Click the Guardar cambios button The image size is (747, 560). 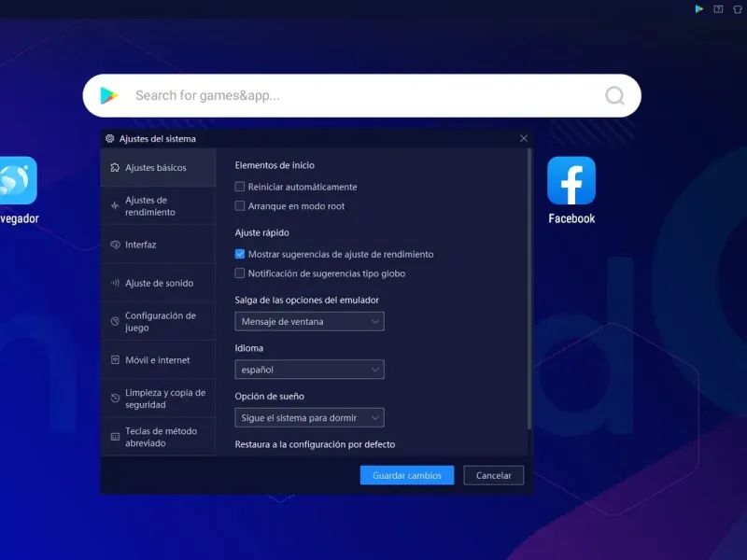(407, 475)
